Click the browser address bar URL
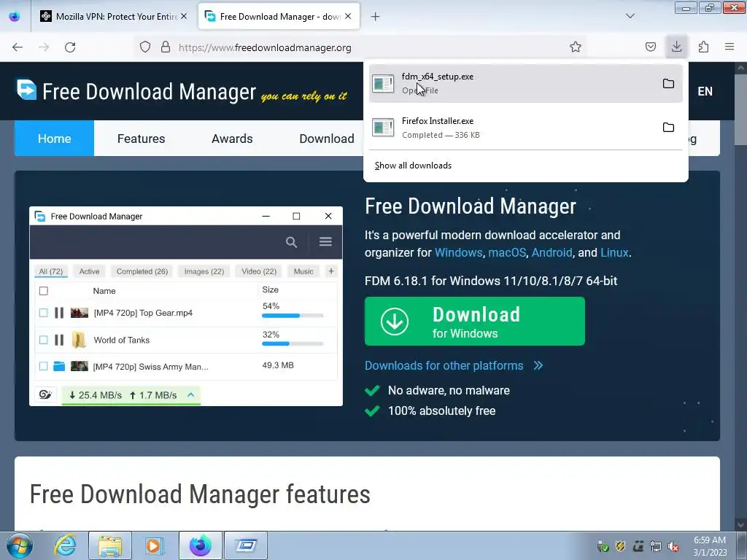The height and width of the screenshot is (560, 747). tap(265, 47)
